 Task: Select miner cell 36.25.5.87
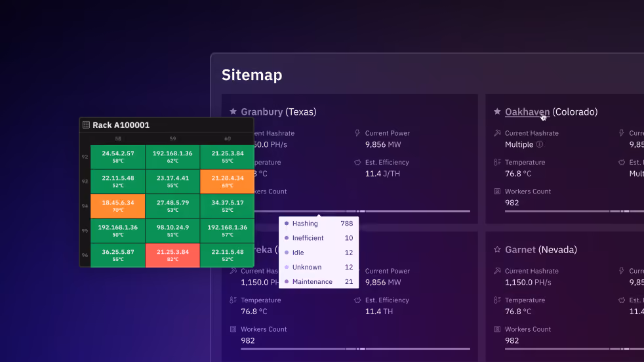point(118,255)
